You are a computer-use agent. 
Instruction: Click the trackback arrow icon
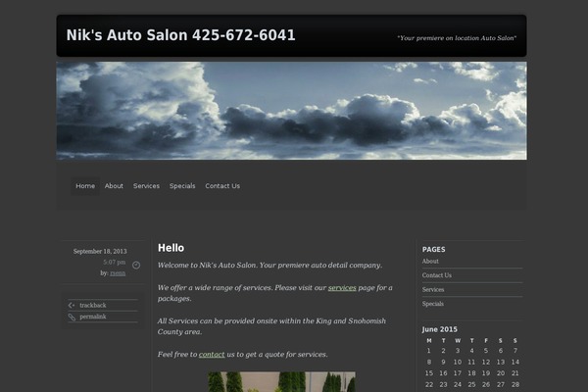coord(72,306)
